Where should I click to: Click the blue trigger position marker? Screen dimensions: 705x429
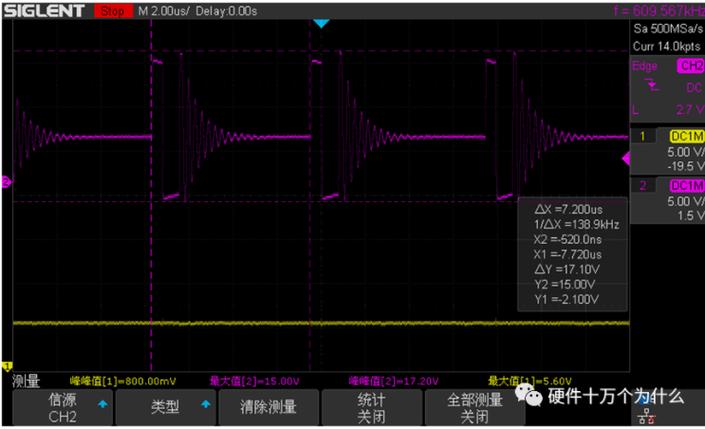pos(321,23)
